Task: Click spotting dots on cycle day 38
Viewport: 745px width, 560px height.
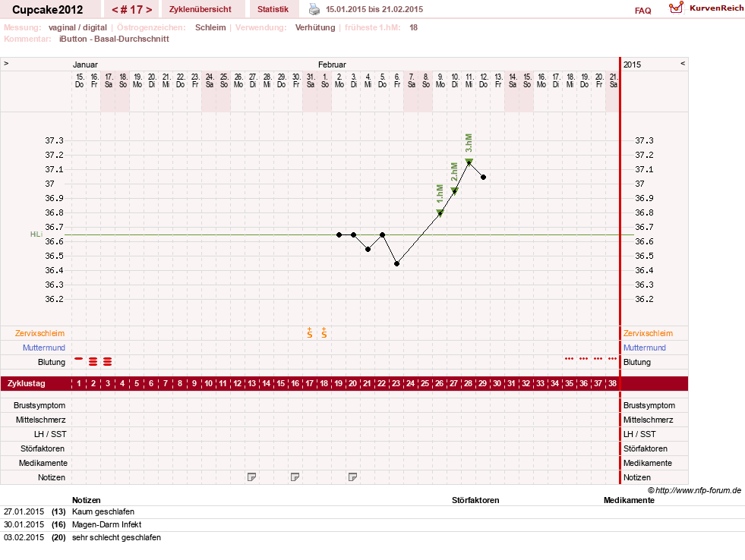Action: pyautogui.click(x=612, y=359)
